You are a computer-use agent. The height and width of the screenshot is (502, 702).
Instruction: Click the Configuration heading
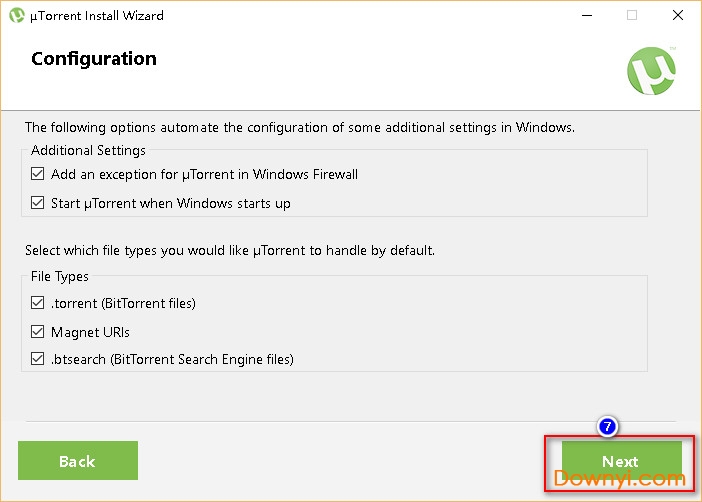[x=94, y=59]
